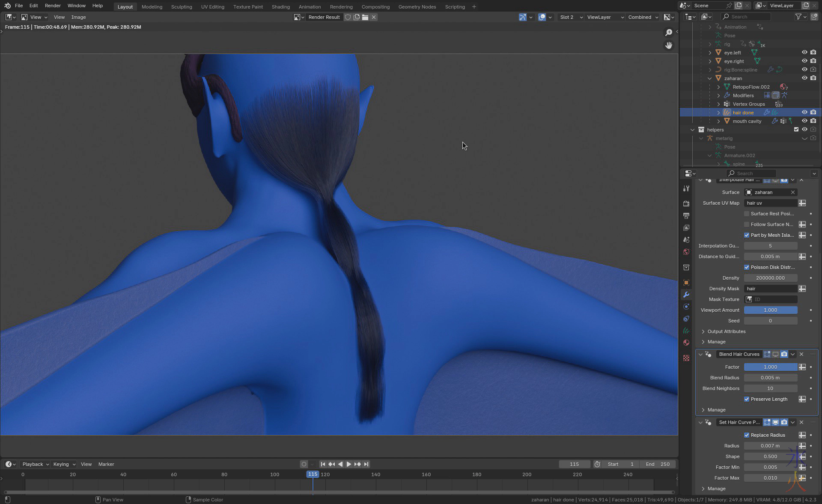
Task: Open the View Layer properties tab
Action: click(686, 228)
